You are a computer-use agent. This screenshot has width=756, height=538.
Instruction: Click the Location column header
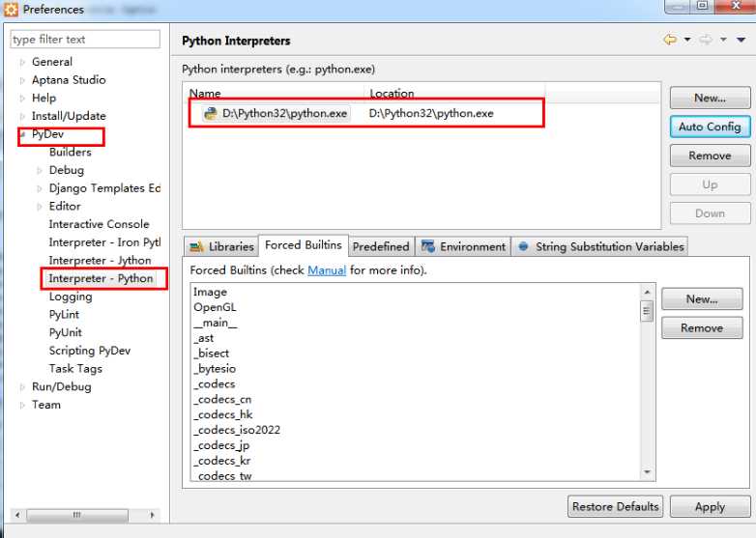click(x=455, y=94)
